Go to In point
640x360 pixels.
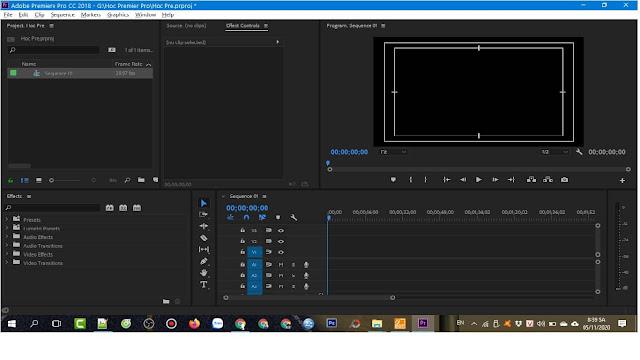(447, 180)
